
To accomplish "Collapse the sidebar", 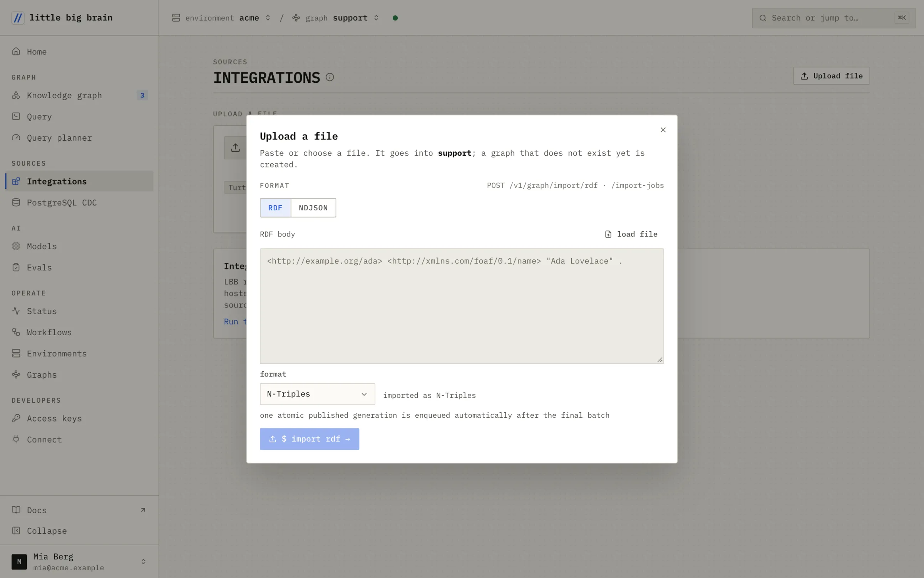I will (79, 531).
